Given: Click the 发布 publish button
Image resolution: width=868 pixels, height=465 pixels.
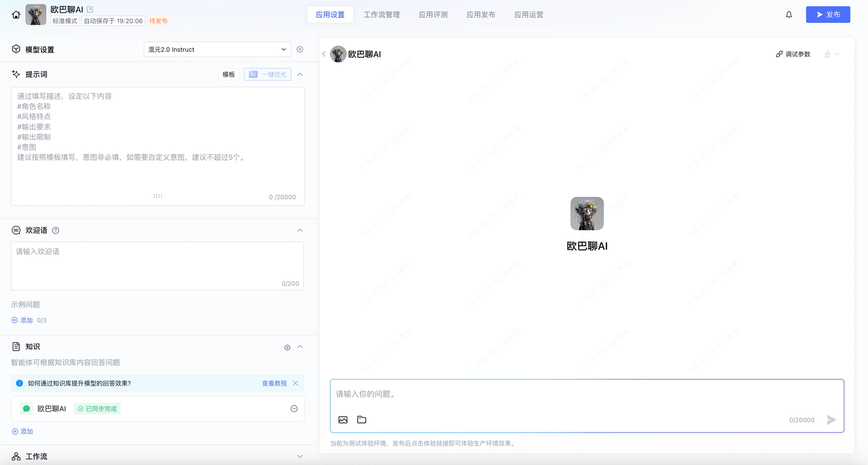Looking at the screenshot, I should coord(828,14).
